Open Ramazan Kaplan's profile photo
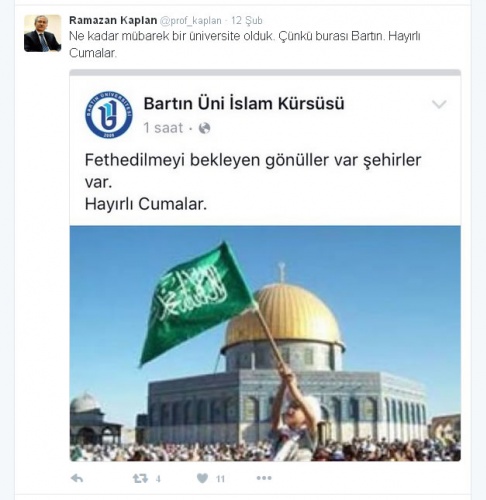The image size is (486, 500). point(42,33)
